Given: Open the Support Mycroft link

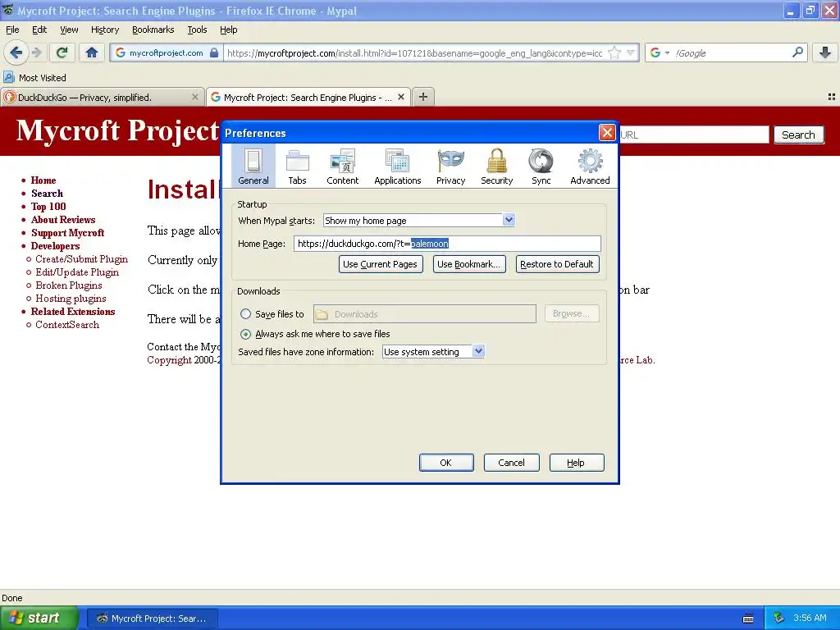Looking at the screenshot, I should coord(67,232).
